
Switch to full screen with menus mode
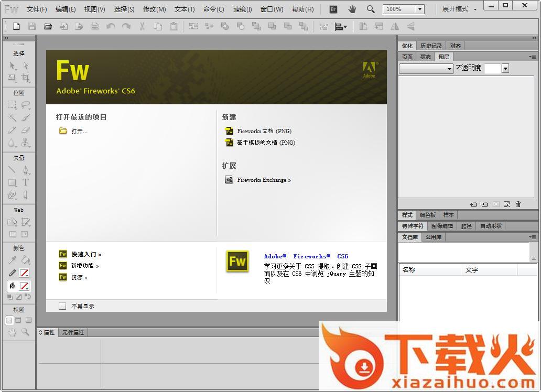coord(18,320)
